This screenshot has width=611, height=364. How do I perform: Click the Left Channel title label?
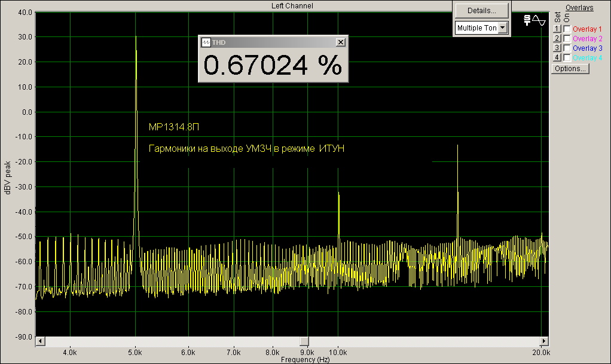(292, 5)
